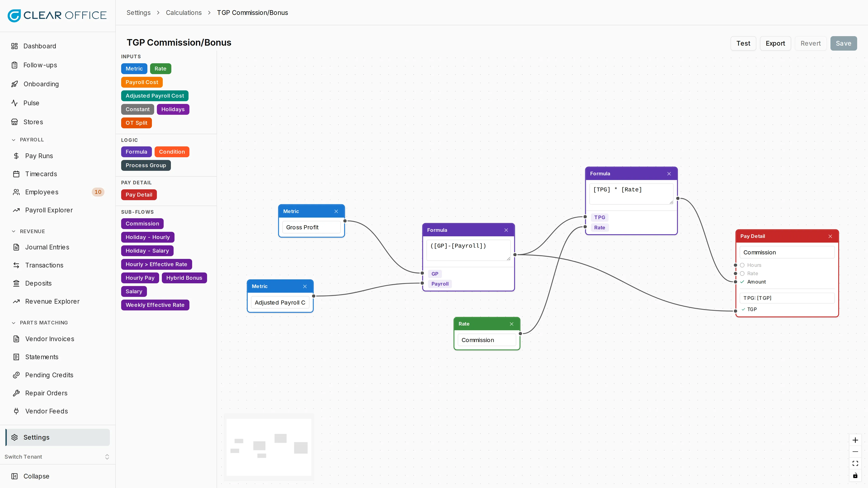Go to Stores in sidebar
Screen dimensions: 868x488
[x=58, y=122]
